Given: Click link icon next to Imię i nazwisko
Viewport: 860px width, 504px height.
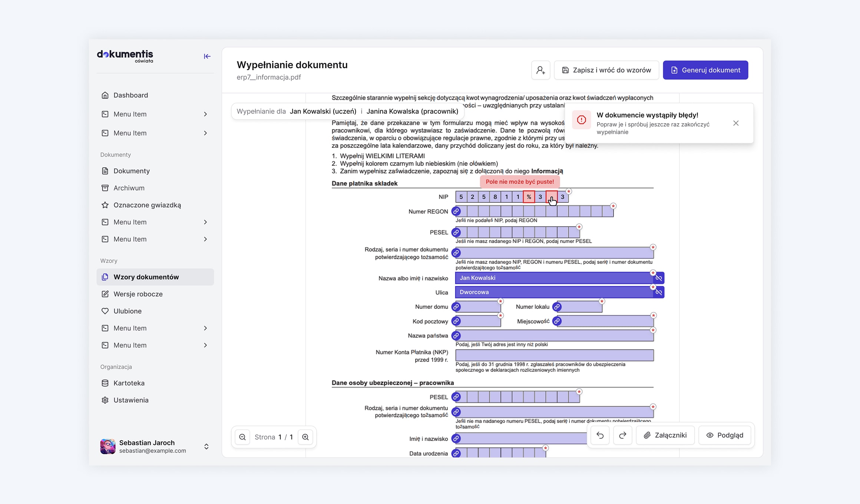Looking at the screenshot, I should (x=456, y=439).
